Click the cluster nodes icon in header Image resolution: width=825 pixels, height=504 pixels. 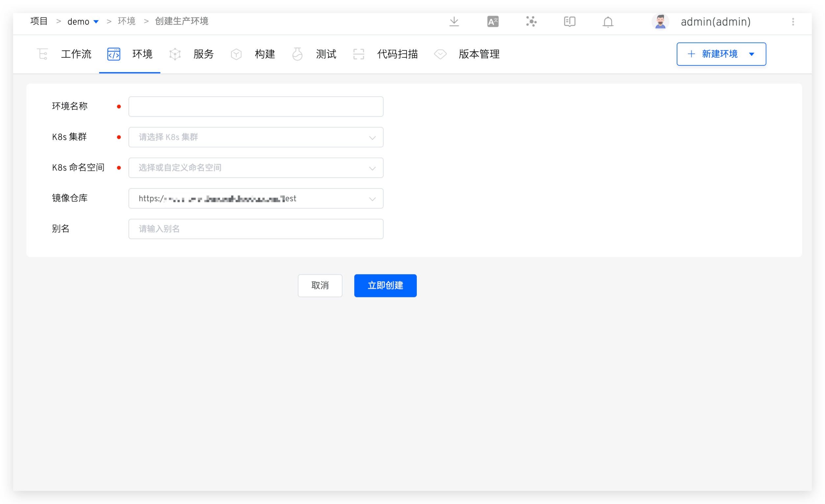point(531,22)
